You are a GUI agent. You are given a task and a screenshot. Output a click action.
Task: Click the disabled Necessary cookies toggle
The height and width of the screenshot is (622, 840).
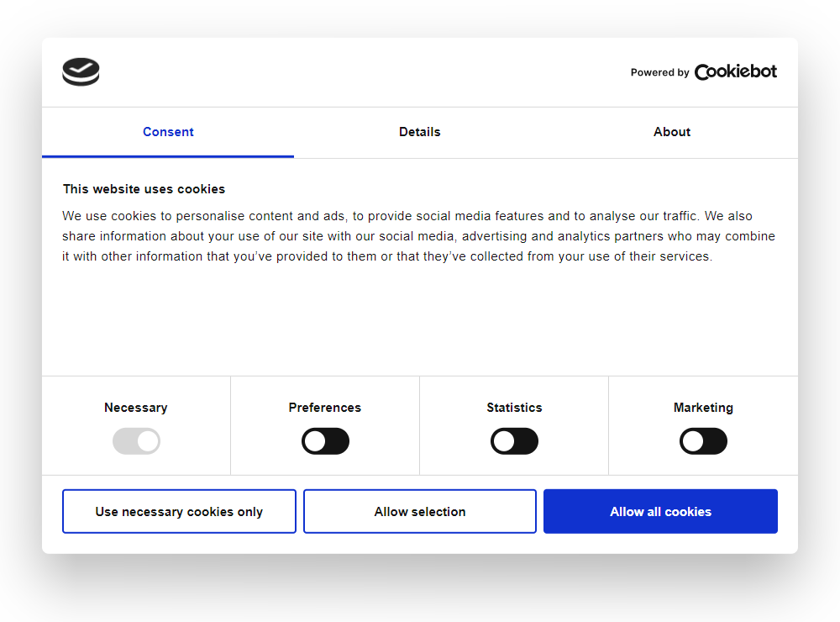coord(136,440)
